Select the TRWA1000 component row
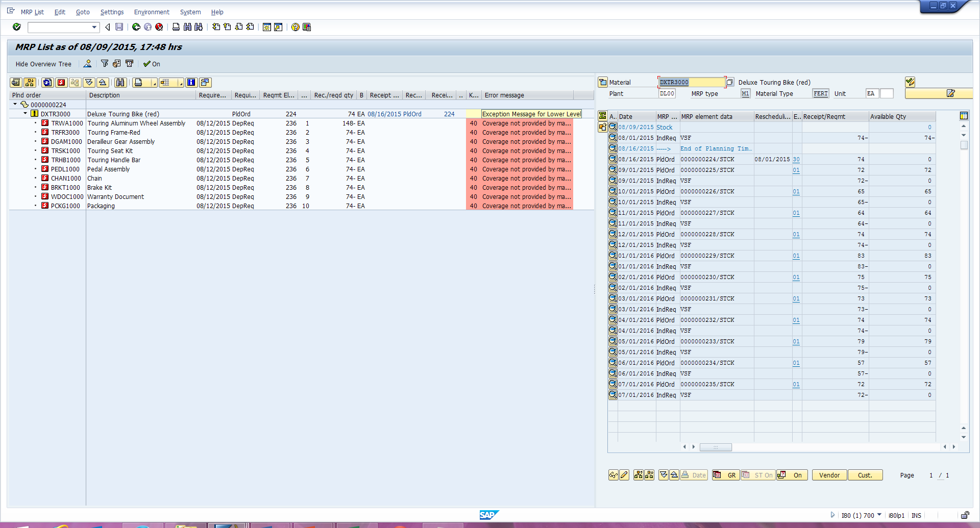This screenshot has width=980, height=528. (x=301, y=123)
